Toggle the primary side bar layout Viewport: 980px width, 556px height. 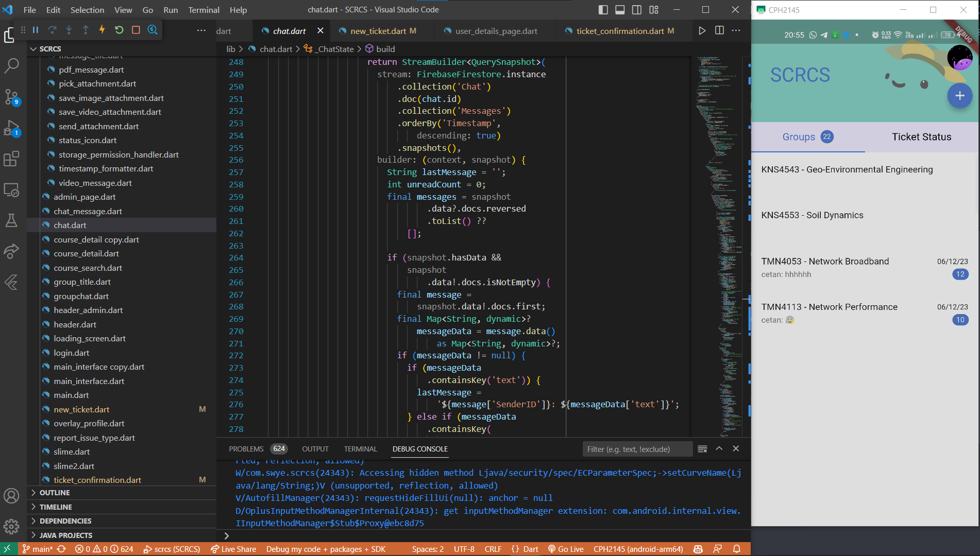[x=603, y=10]
